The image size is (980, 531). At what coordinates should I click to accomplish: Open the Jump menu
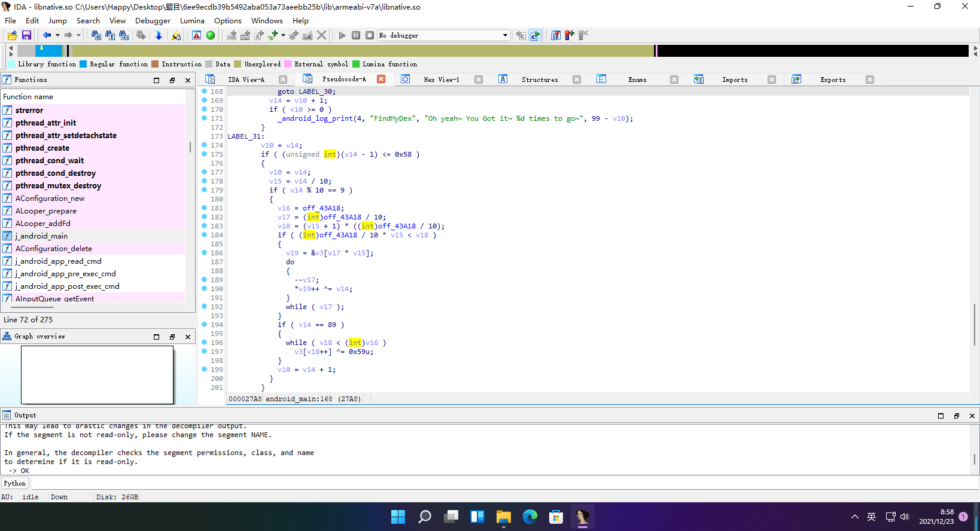pos(57,20)
